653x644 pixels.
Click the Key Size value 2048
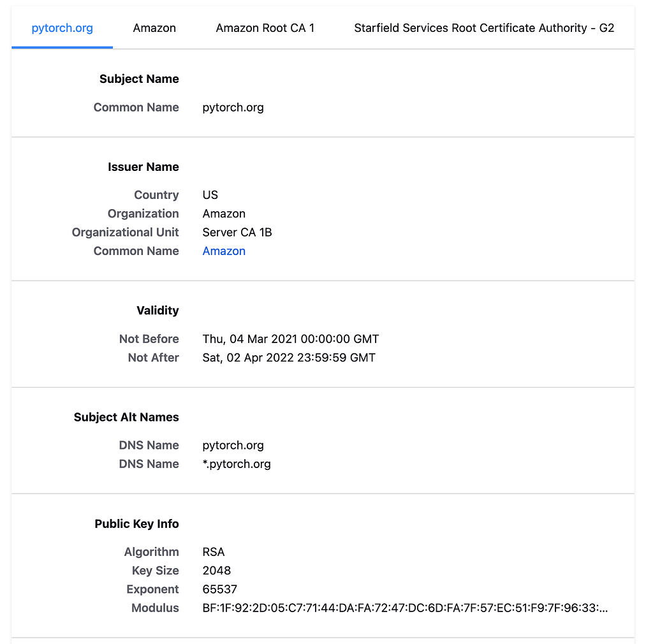(217, 571)
